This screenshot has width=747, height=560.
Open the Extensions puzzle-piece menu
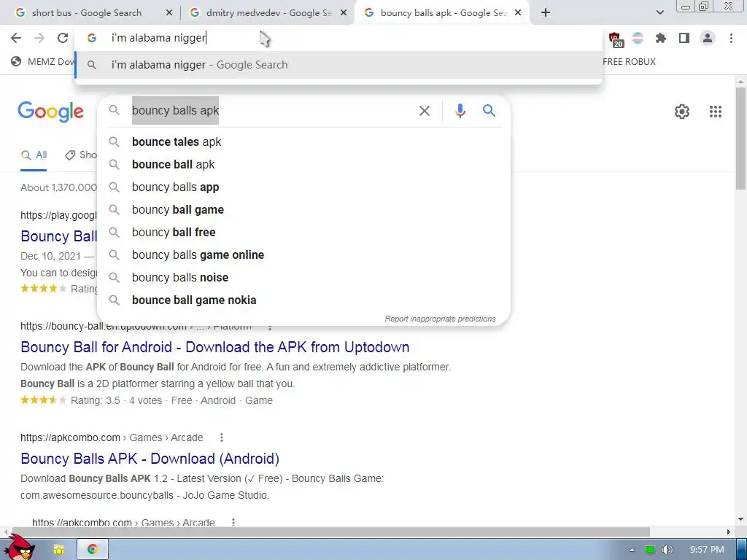tap(661, 38)
